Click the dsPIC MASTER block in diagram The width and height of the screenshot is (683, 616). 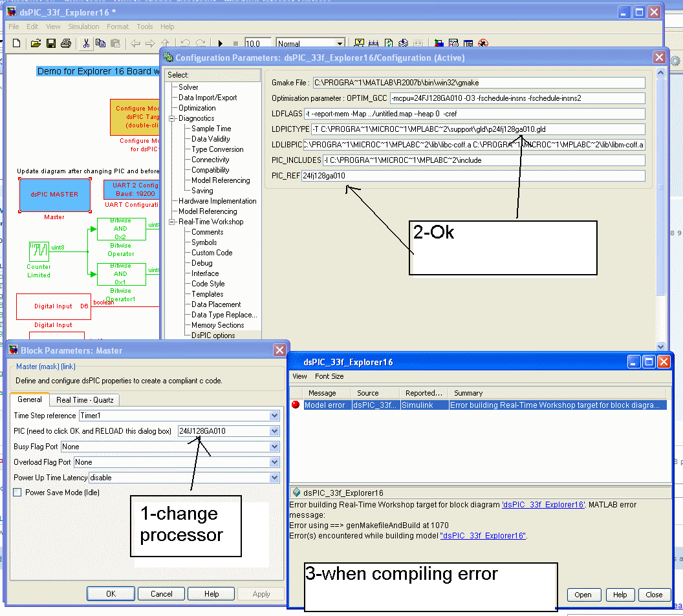(x=54, y=195)
